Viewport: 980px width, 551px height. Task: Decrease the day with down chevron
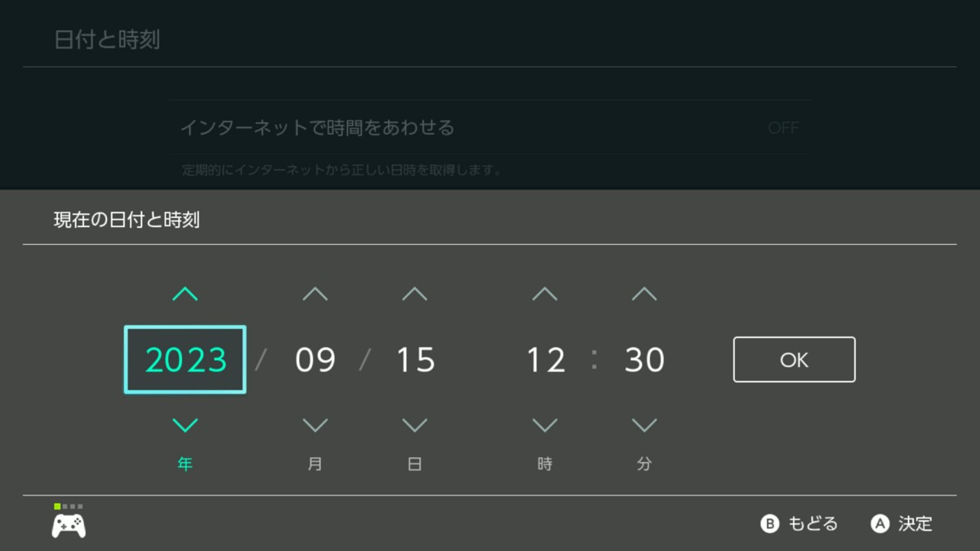pos(415,424)
